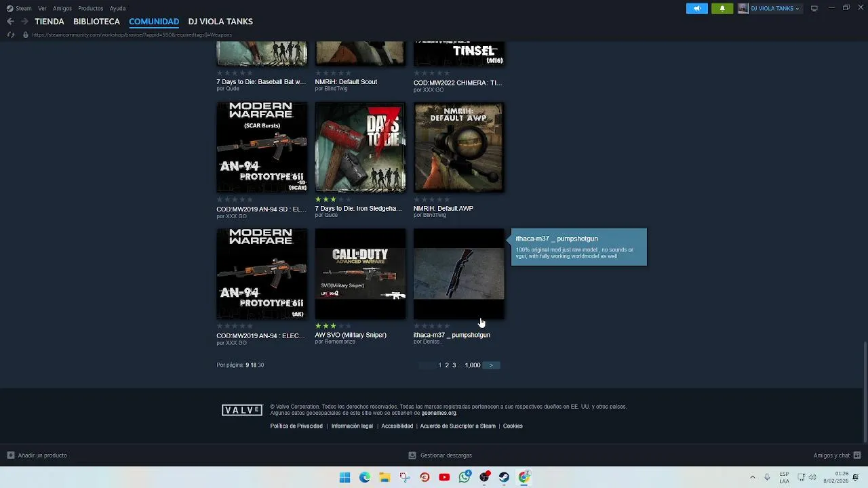Open Política de Privacidad link
The image size is (868, 488).
(x=296, y=426)
